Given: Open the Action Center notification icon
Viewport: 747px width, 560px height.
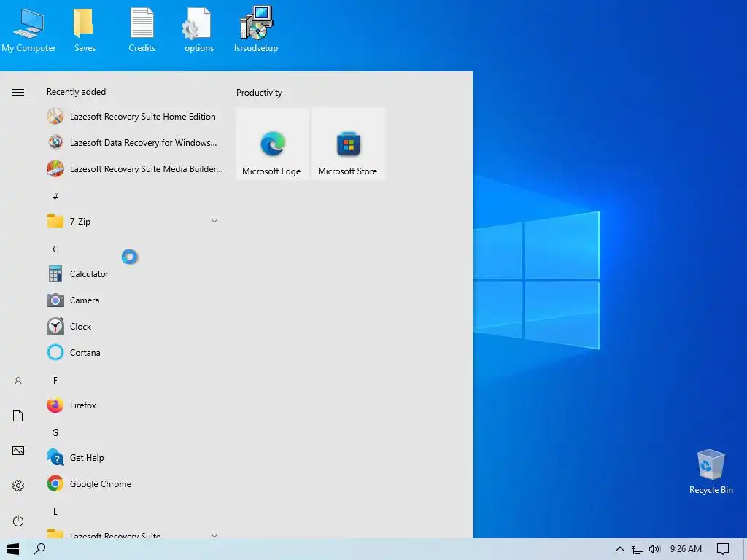Looking at the screenshot, I should (x=722, y=549).
